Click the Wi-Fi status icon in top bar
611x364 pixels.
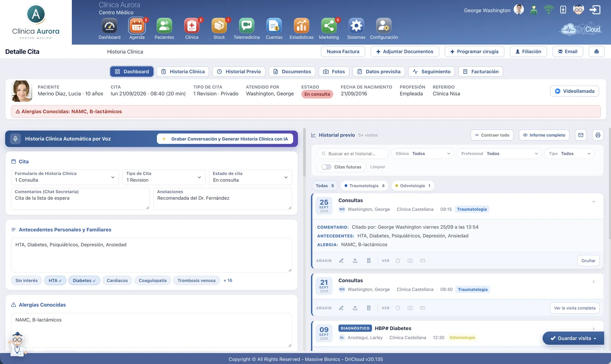click(x=549, y=10)
